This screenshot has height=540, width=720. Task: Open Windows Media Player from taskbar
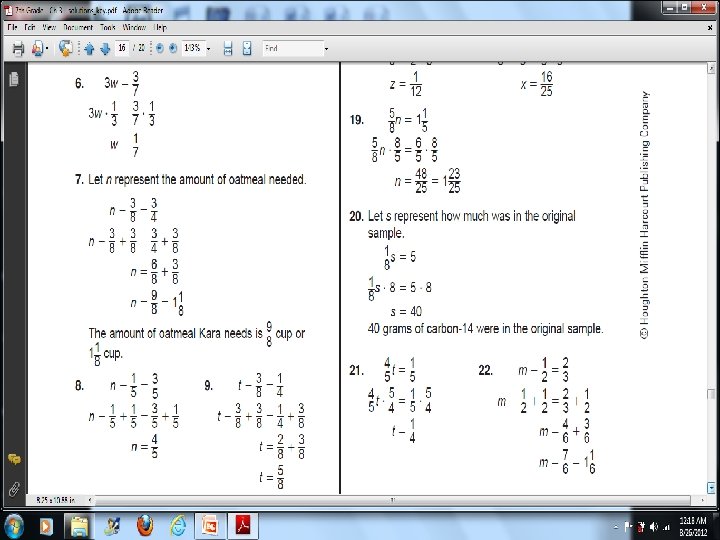click(45, 526)
